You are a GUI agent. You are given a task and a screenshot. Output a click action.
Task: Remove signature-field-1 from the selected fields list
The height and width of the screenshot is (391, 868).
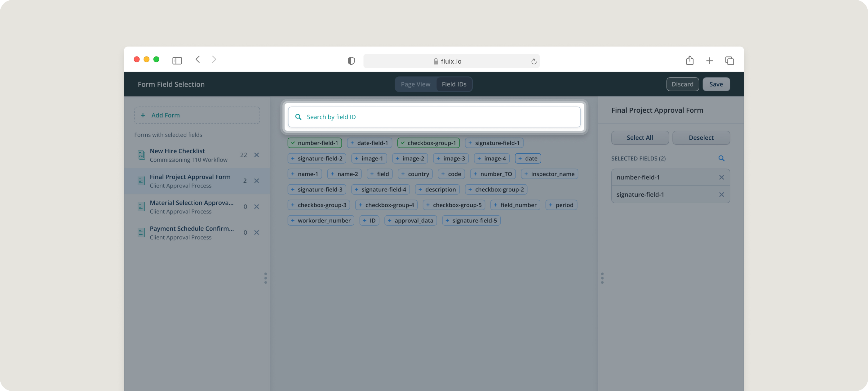click(x=721, y=195)
